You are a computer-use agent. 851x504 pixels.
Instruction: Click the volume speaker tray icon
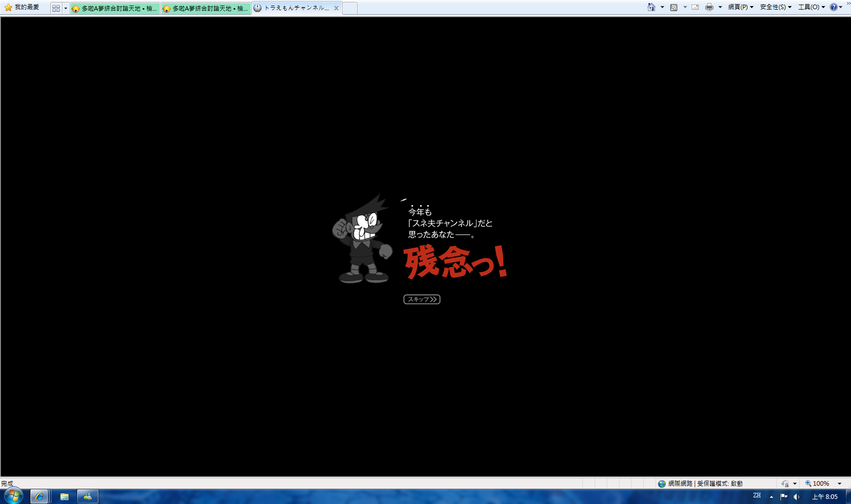(x=796, y=497)
